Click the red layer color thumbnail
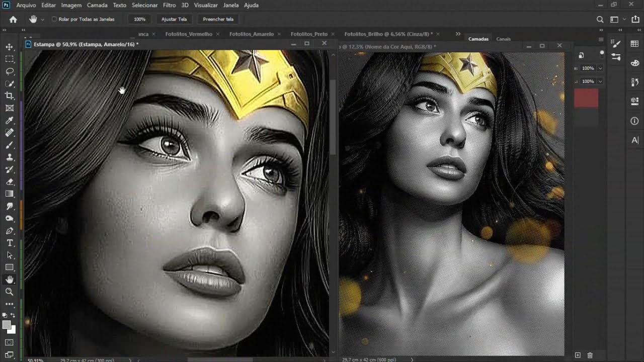This screenshot has width=644, height=362. pyautogui.click(x=586, y=98)
